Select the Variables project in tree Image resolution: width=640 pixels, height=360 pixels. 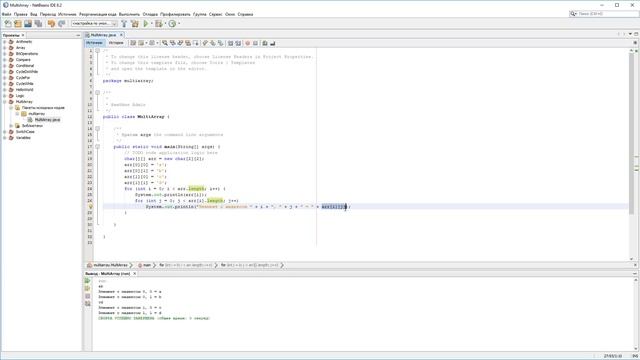23,138
